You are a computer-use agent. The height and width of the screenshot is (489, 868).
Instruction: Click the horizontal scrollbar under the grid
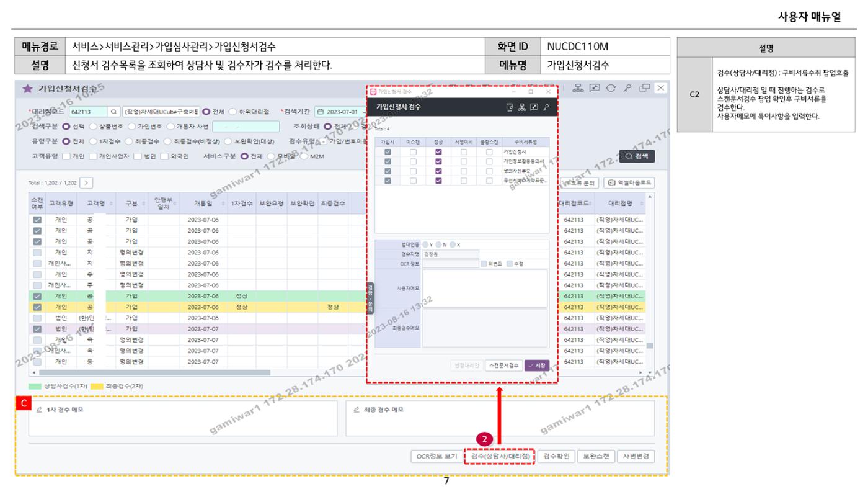[155, 372]
